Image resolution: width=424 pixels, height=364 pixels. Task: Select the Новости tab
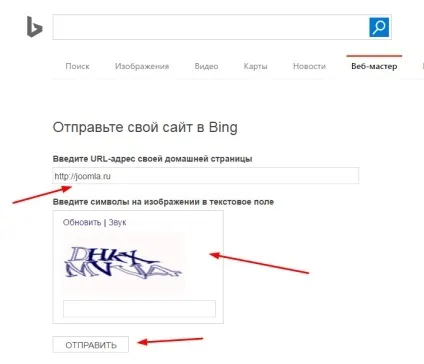[x=309, y=66]
